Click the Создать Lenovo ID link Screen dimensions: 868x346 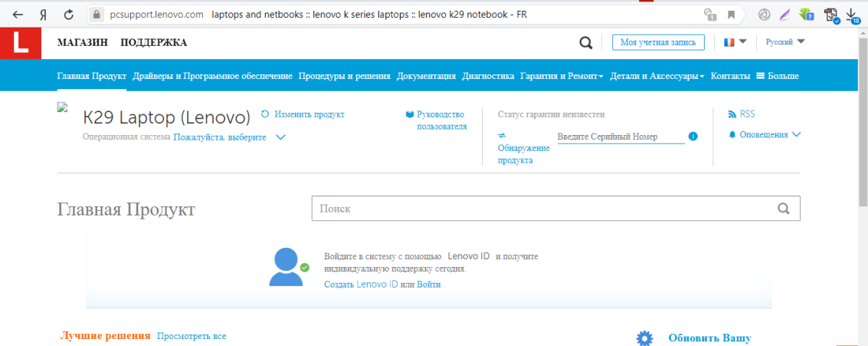click(361, 285)
